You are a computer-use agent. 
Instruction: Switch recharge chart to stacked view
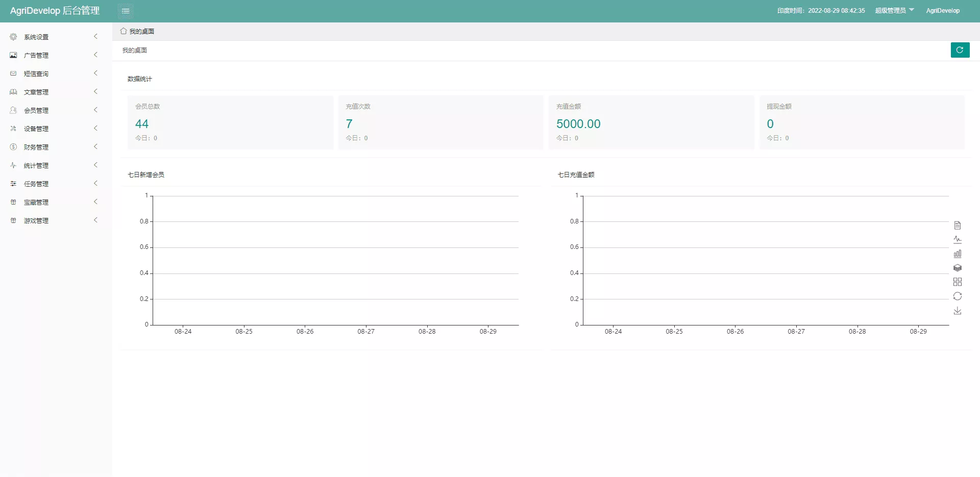click(x=958, y=268)
